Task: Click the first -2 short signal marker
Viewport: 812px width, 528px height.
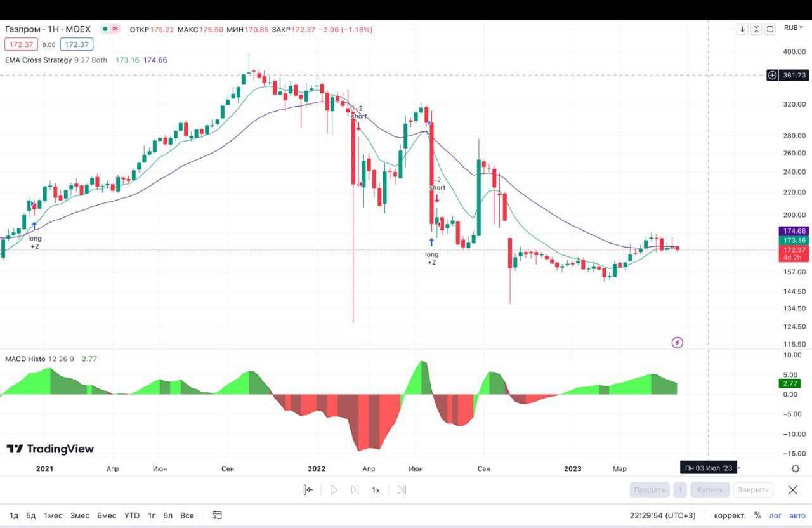Action: pyautogui.click(x=358, y=117)
